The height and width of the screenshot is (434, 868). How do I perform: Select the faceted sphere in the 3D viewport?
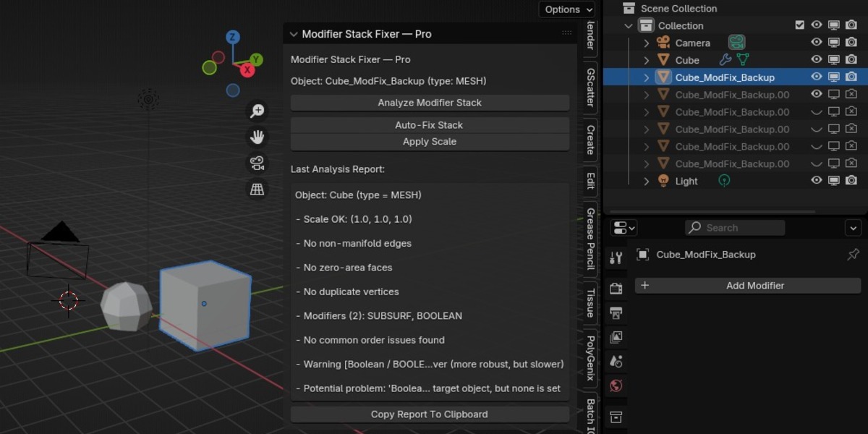click(126, 306)
